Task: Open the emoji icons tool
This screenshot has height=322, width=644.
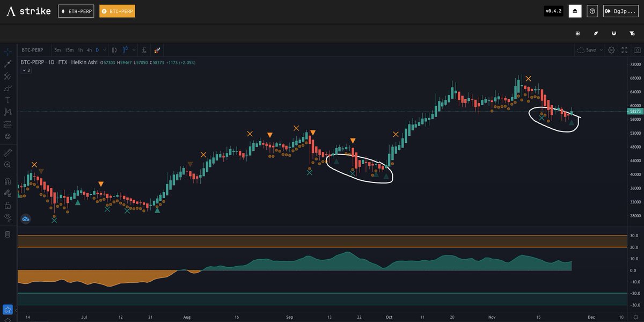Action: 8,136
